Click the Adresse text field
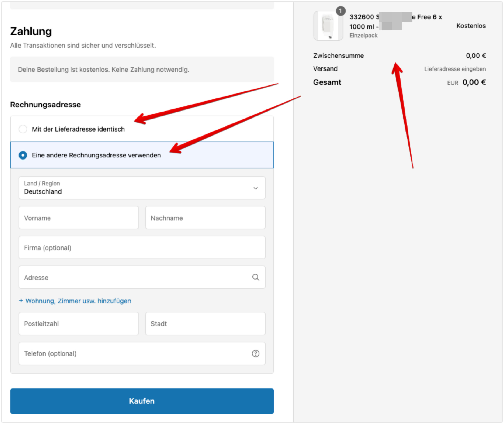504x424 pixels. tap(135, 277)
